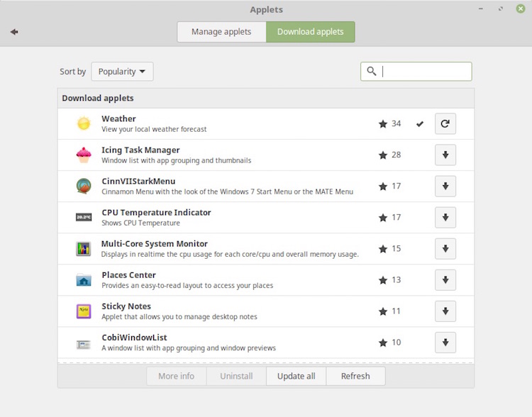Minimize the Applets window
532x417 pixels.
481,9
